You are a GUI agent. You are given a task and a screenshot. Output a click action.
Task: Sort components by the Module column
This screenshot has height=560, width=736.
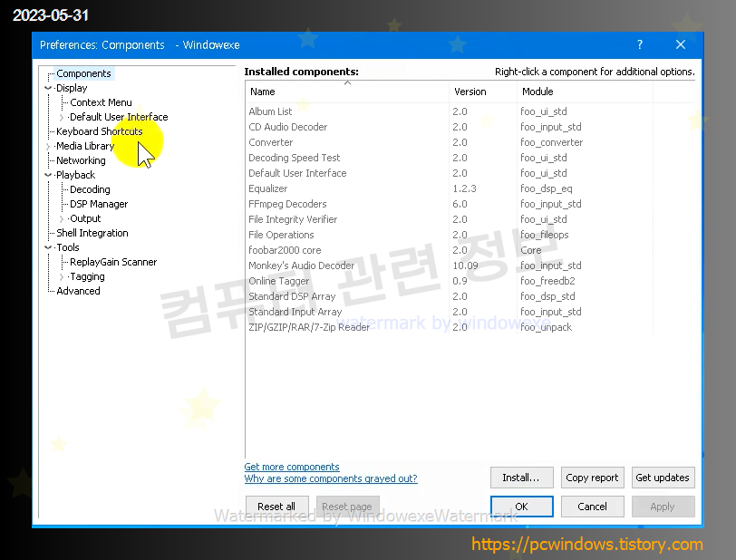pyautogui.click(x=585, y=92)
